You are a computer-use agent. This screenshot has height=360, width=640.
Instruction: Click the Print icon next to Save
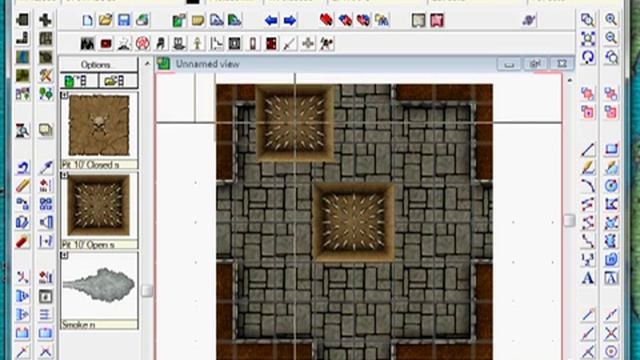[x=142, y=20]
